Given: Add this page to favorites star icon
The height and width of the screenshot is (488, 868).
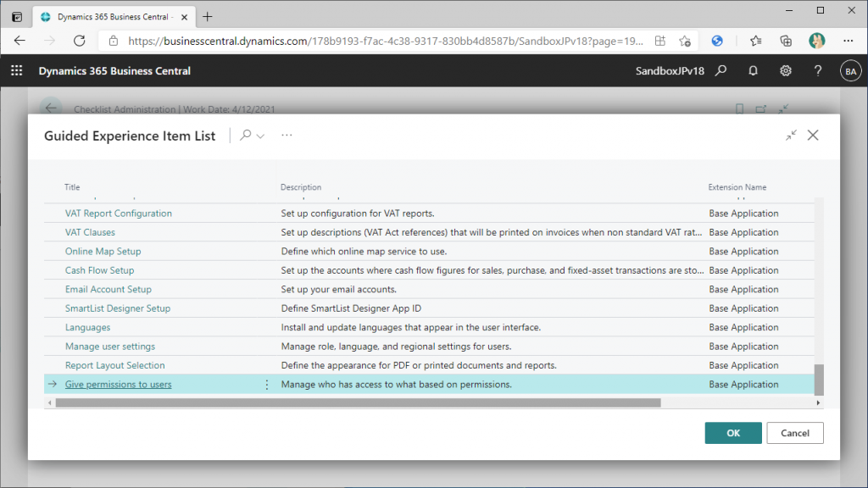Looking at the screenshot, I should tap(685, 41).
